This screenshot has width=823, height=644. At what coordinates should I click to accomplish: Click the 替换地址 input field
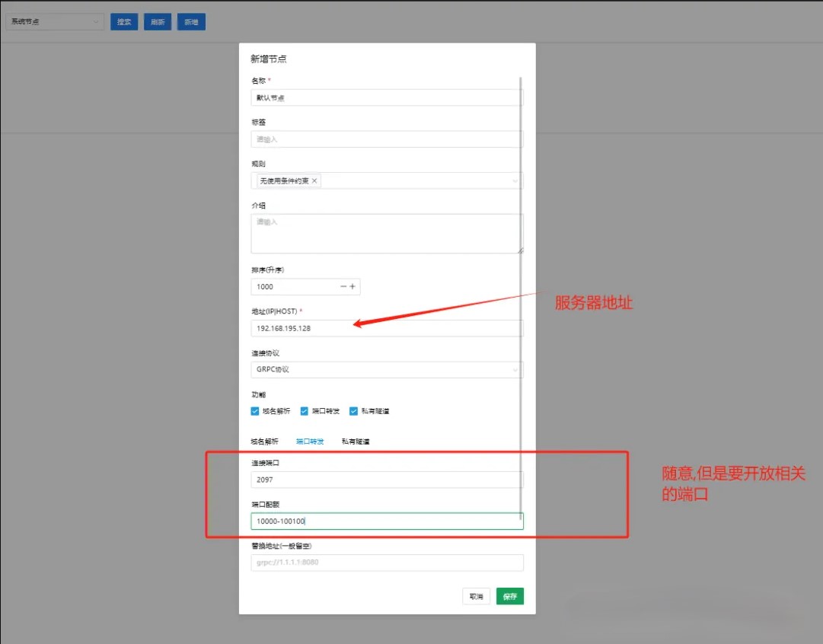pyautogui.click(x=387, y=563)
